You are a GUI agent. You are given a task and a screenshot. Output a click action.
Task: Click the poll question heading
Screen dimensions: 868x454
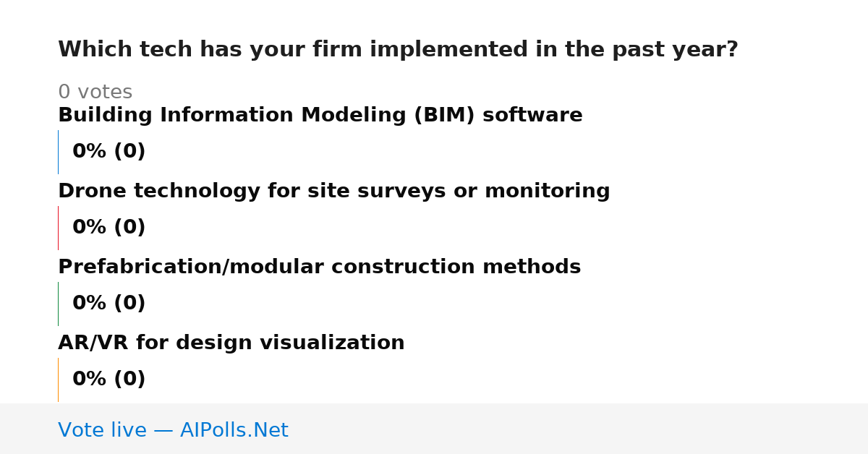398,50
